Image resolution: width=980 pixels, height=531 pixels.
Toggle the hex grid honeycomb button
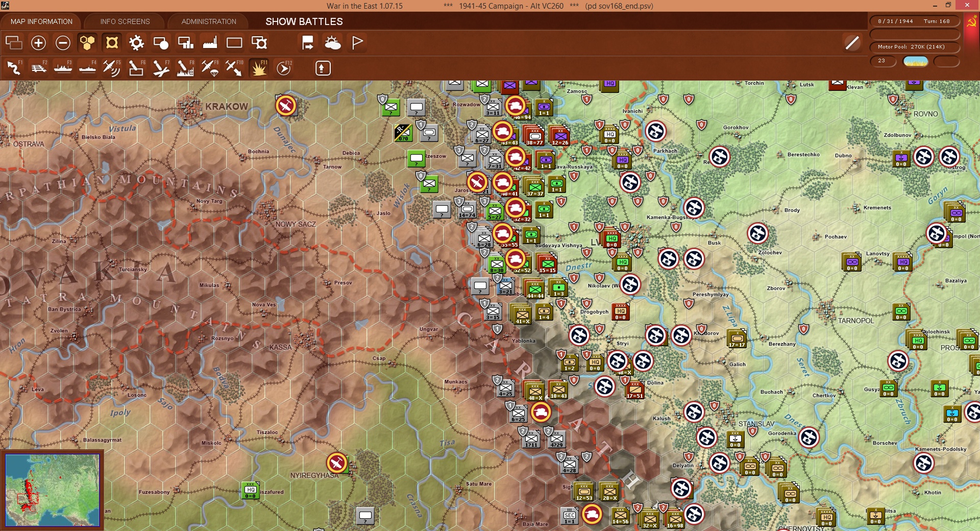tap(87, 43)
